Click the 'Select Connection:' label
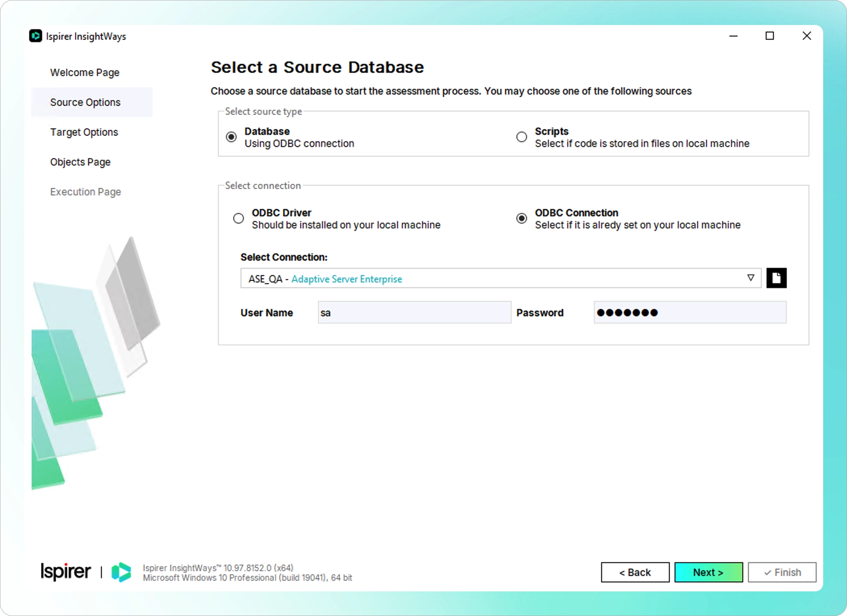 [x=284, y=257]
